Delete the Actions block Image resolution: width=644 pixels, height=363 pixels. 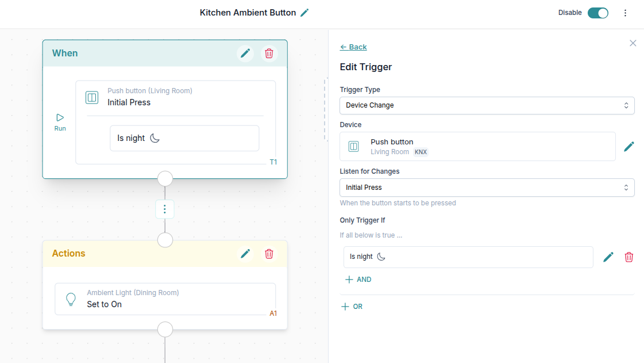coord(269,254)
